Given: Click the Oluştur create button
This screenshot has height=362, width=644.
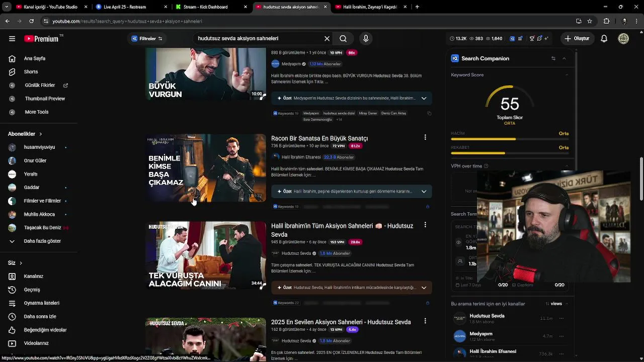Looking at the screenshot, I should [577, 38].
